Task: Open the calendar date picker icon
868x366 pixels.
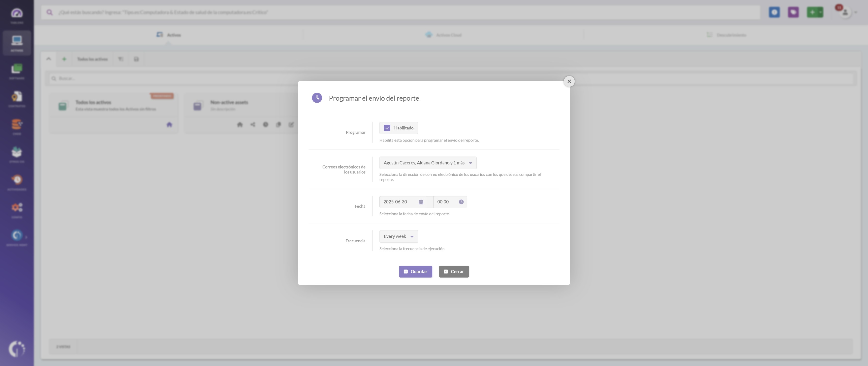Action: pos(421,202)
